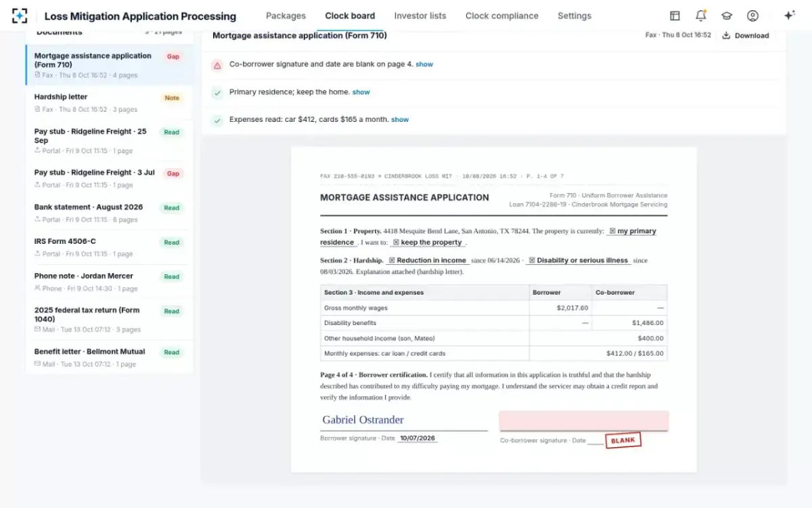This screenshot has width=812, height=508.
Task: Open Pay stub Ridgeline Freight 3 Jul
Action: coord(110,179)
